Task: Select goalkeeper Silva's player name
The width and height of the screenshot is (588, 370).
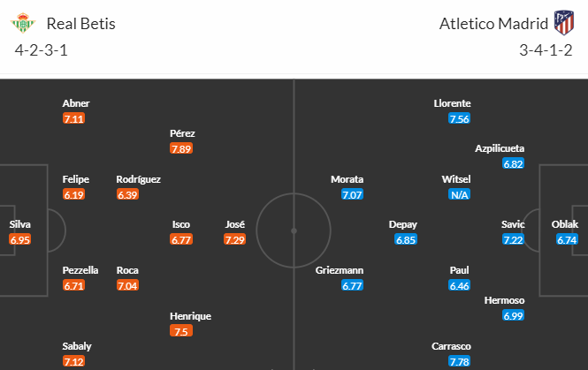Action: point(19,224)
